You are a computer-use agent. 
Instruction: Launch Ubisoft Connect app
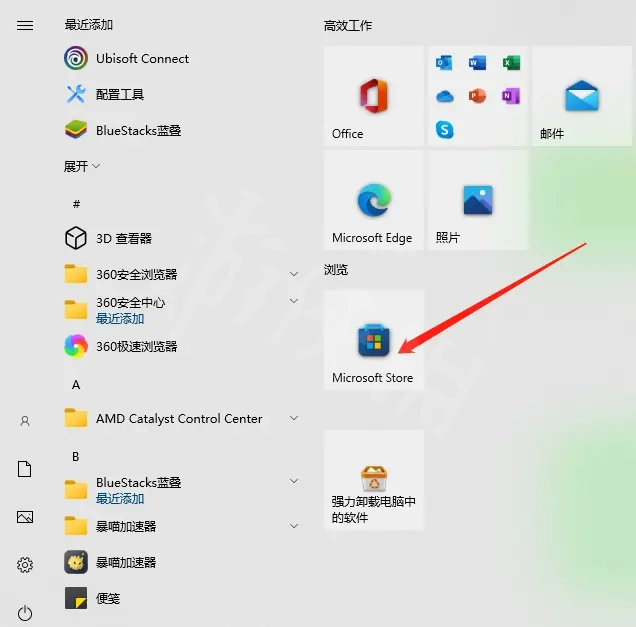coord(142,59)
